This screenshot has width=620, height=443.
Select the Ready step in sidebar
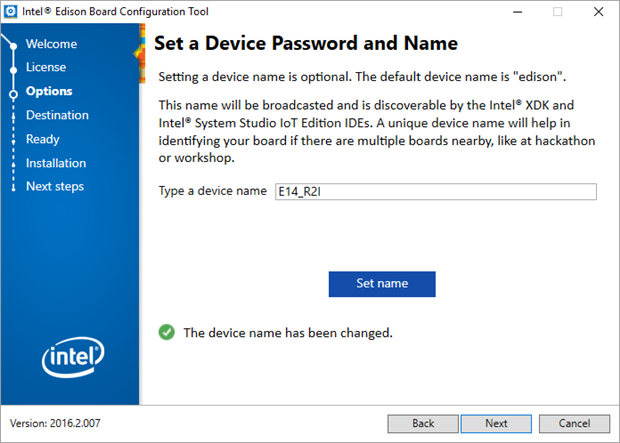click(43, 139)
